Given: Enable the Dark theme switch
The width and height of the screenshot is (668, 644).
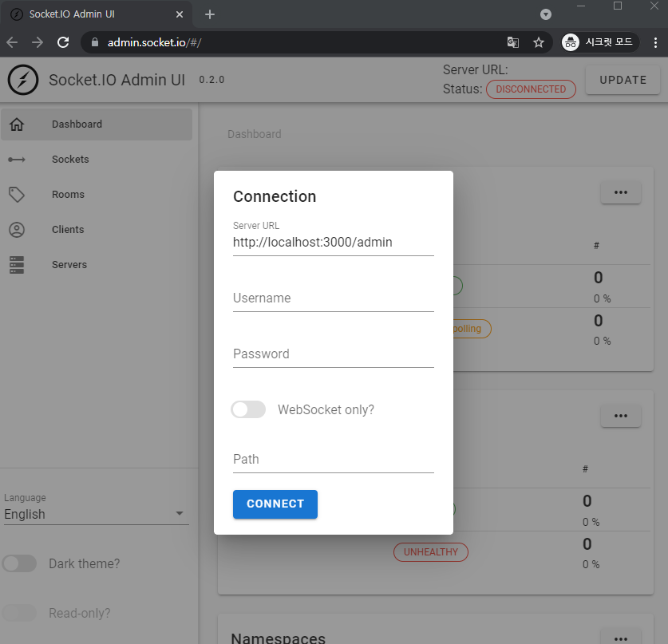Looking at the screenshot, I should 19,563.
